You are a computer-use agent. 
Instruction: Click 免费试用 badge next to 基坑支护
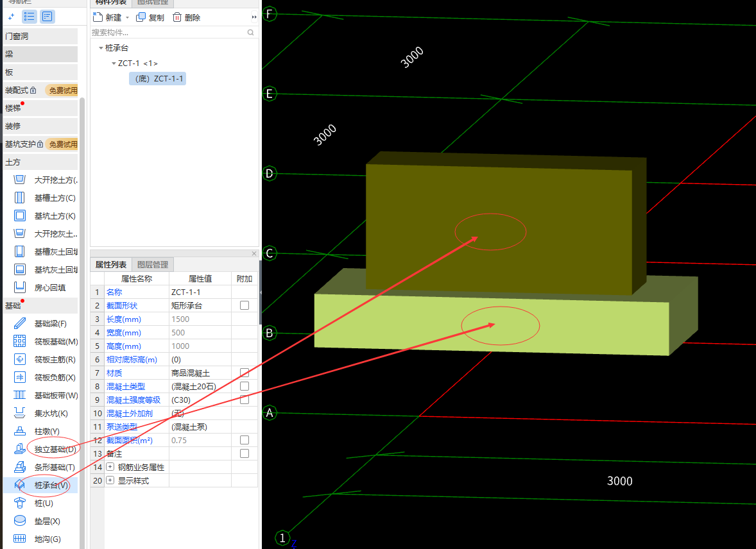point(61,144)
